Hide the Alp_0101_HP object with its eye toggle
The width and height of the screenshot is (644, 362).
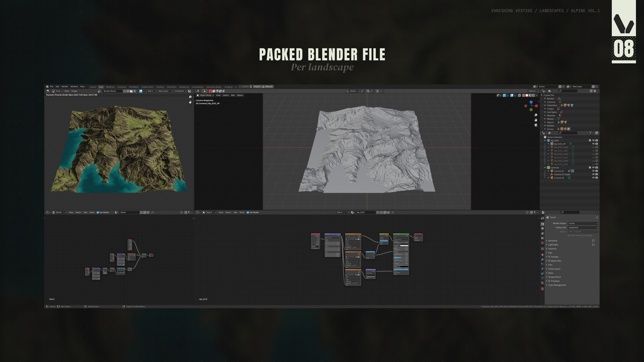593,144
